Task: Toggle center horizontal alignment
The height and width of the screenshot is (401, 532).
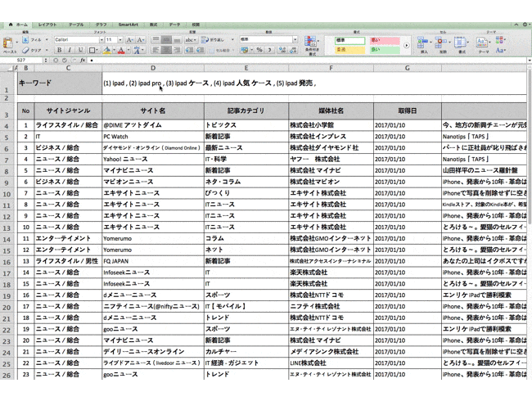Action: (x=166, y=50)
